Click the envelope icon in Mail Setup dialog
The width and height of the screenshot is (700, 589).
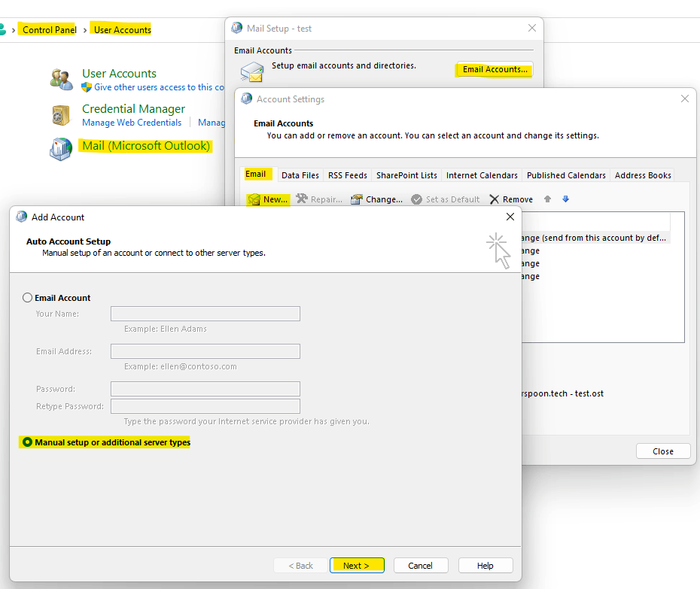click(x=252, y=72)
